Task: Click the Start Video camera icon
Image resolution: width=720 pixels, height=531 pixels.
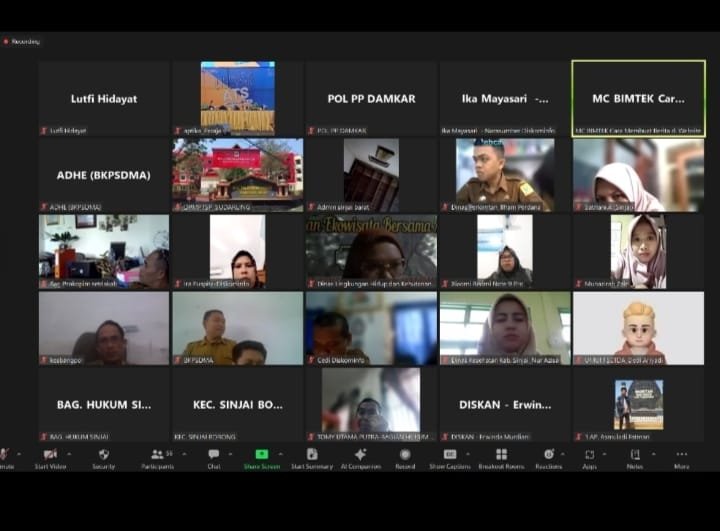Action: 50,455
